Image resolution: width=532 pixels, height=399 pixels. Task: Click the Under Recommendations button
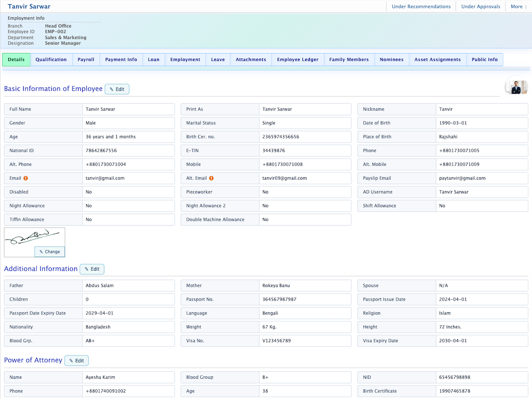421,6
